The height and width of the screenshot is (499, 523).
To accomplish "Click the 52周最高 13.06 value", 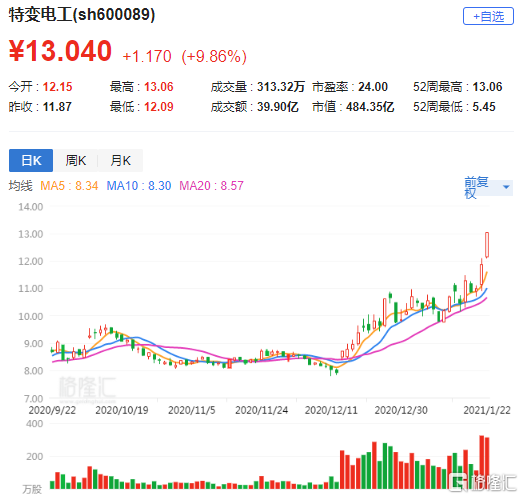I will tap(457, 87).
